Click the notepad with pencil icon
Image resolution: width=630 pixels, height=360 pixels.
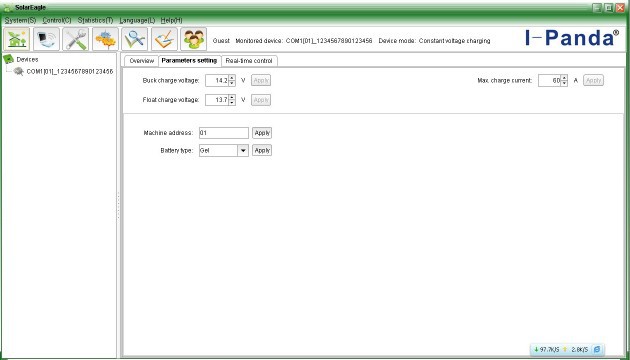pos(164,39)
